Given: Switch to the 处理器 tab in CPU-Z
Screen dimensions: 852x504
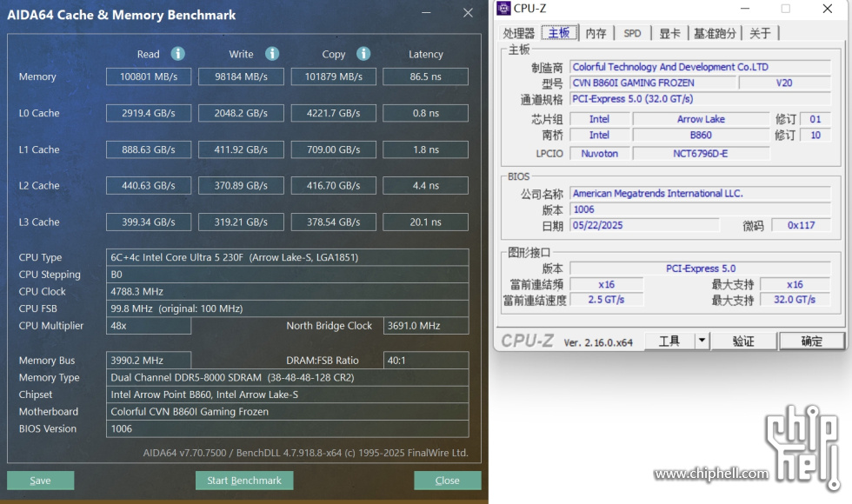Looking at the screenshot, I should tap(518, 33).
